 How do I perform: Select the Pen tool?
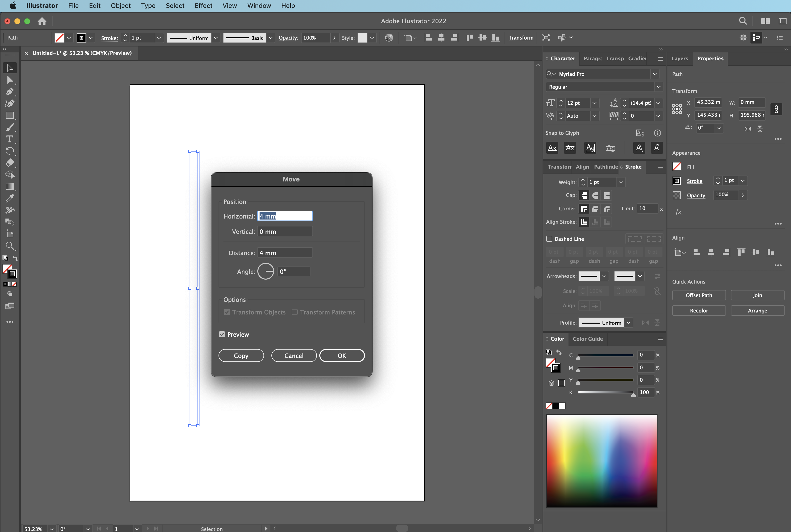[9, 92]
